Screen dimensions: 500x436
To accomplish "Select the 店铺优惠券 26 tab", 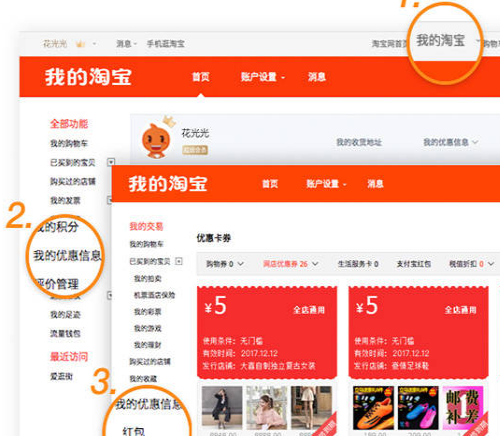I will (291, 264).
